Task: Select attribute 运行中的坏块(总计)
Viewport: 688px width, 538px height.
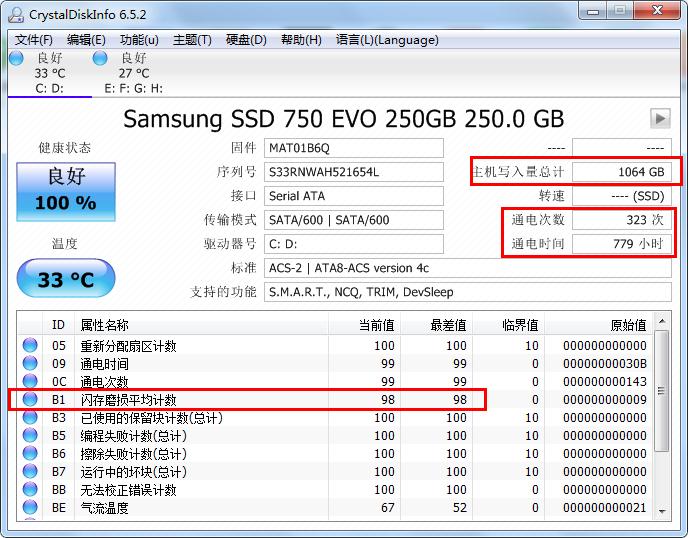Action: click(133, 472)
